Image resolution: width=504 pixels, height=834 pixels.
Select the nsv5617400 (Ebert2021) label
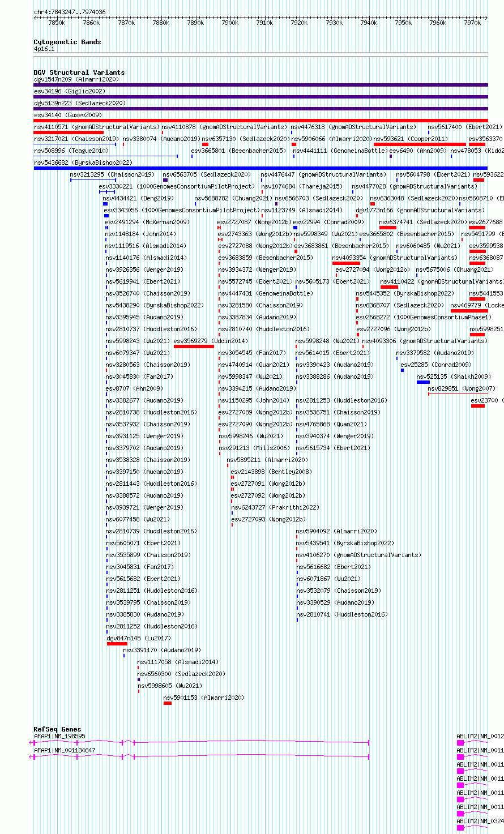tap(465, 127)
